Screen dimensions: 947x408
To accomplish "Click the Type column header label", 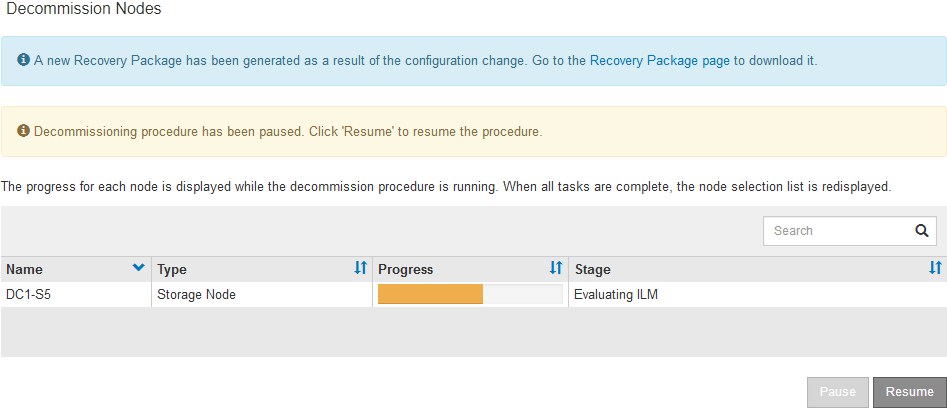I will click(x=172, y=269).
